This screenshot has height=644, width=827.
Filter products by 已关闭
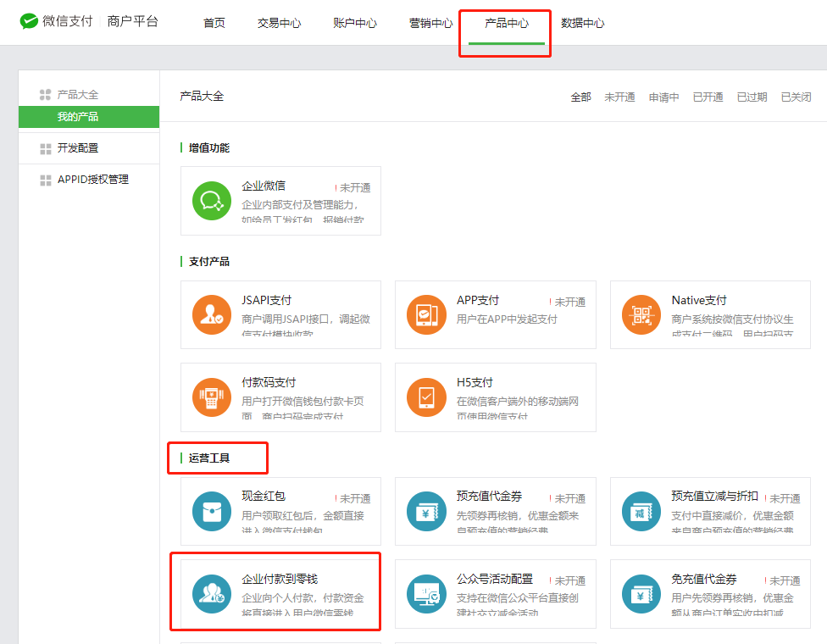click(796, 97)
